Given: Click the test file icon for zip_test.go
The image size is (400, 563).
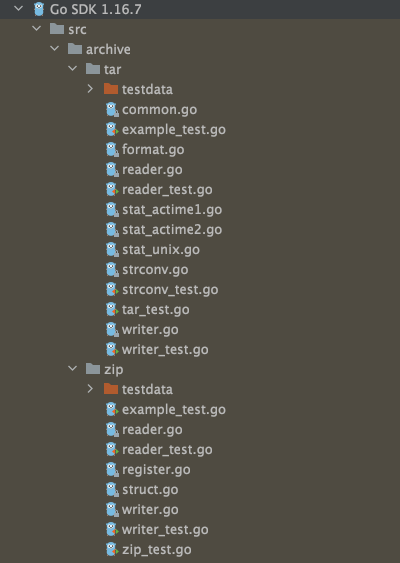Looking at the screenshot, I should click(x=112, y=550).
